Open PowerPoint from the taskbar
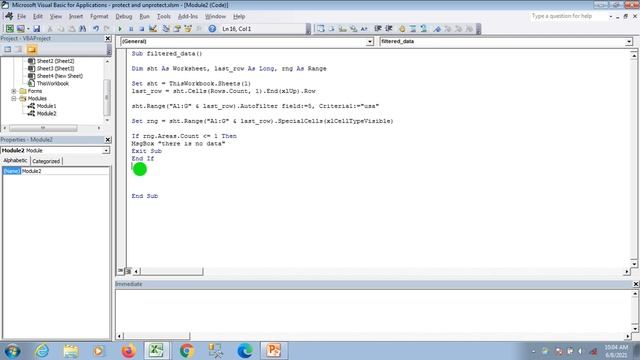The image size is (640, 360). (x=273, y=351)
